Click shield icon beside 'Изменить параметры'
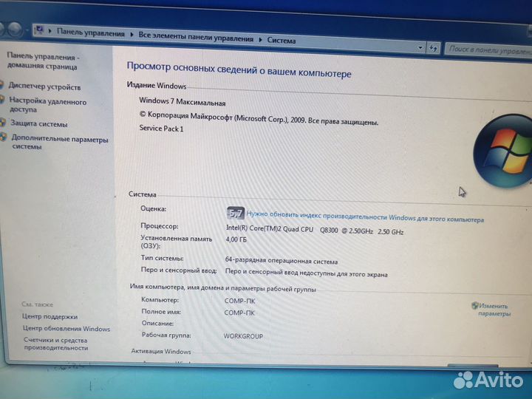 coord(474,305)
